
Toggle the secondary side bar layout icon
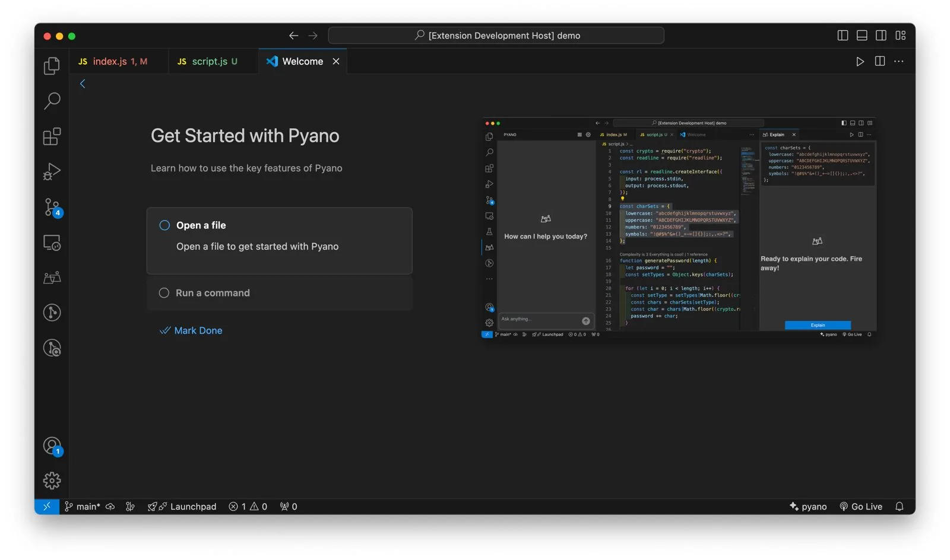[x=881, y=36]
